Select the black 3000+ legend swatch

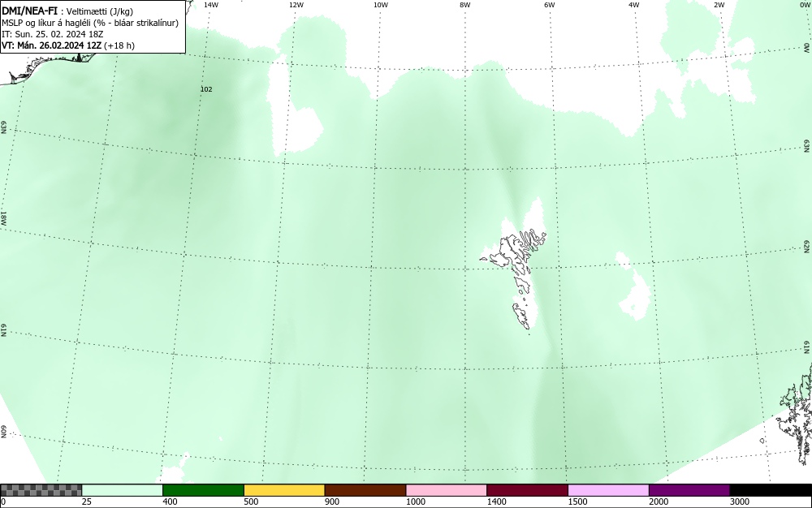771,490
